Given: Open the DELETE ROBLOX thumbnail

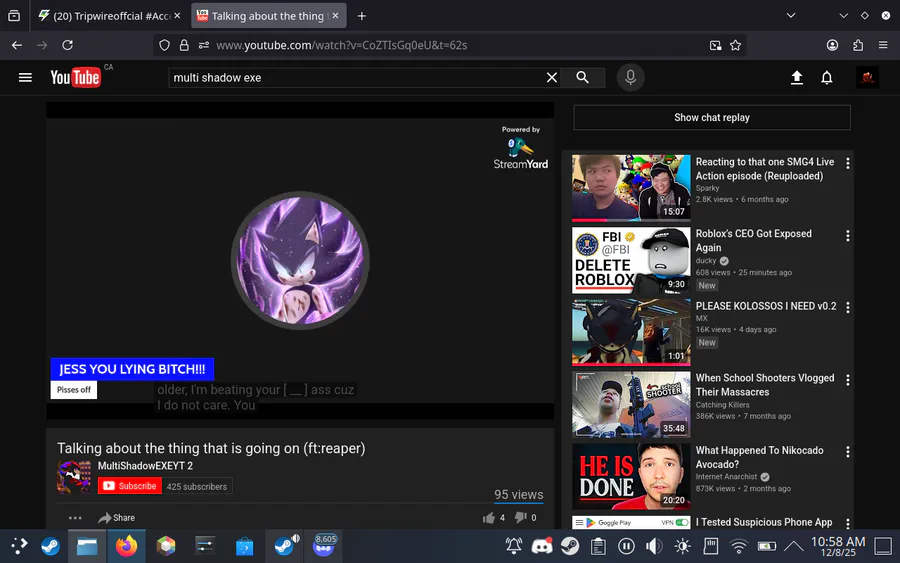Looking at the screenshot, I should point(631,260).
